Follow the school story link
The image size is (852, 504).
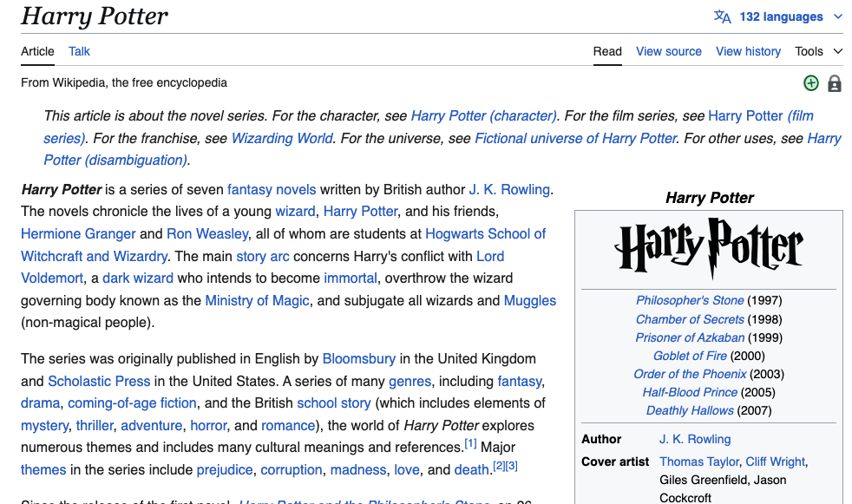click(334, 403)
